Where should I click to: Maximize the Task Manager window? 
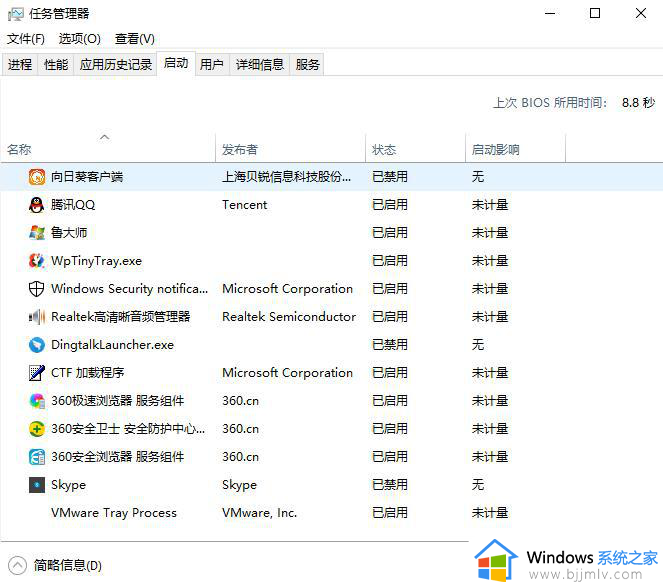tap(595, 14)
